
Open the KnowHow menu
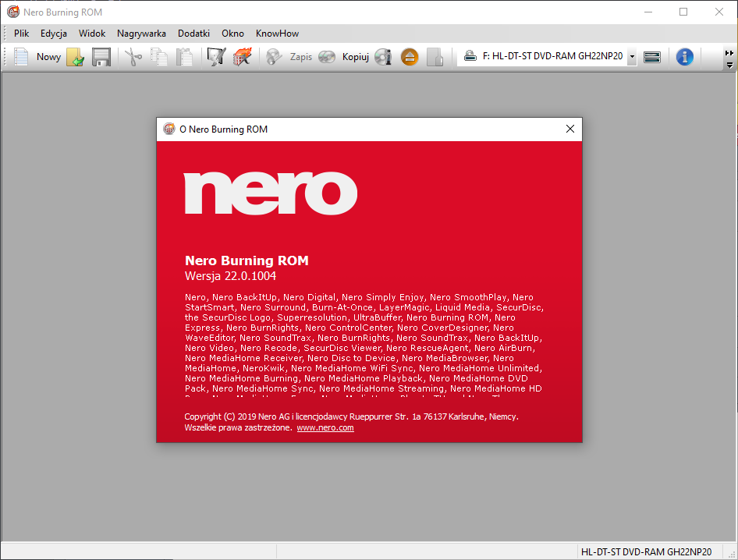[x=277, y=34]
